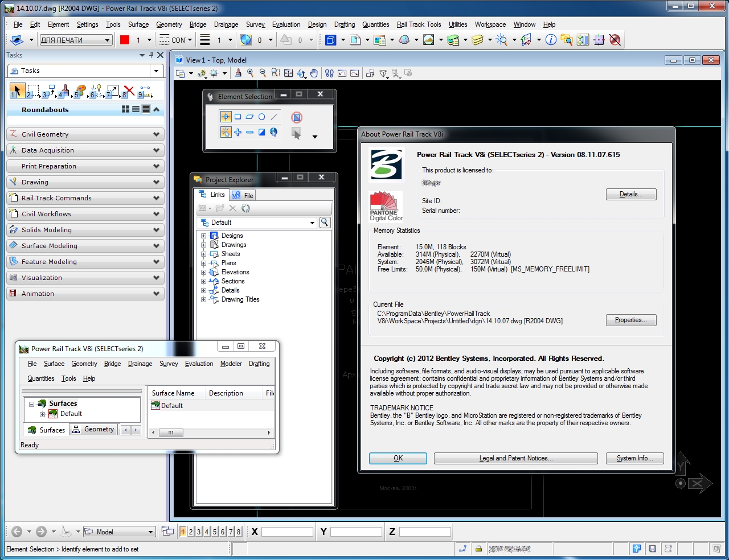This screenshot has height=560, width=729.
Task: Toggle view 2 button in view toggles
Action: [x=191, y=532]
